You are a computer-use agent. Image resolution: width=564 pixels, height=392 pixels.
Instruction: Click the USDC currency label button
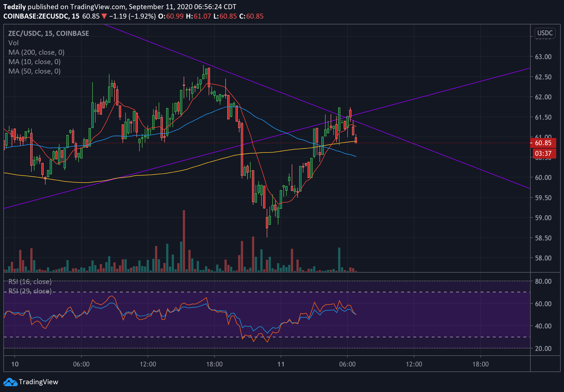click(545, 33)
